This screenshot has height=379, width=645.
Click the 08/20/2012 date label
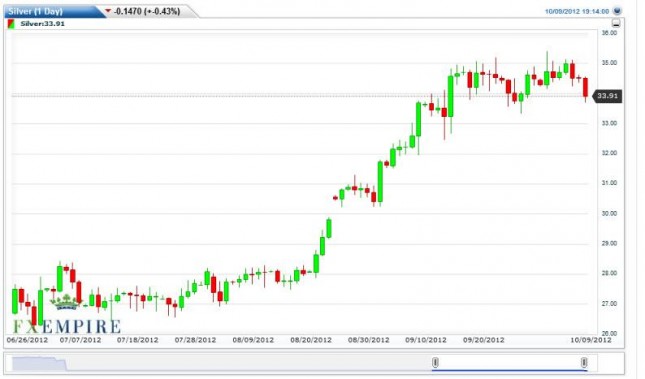click(x=311, y=340)
